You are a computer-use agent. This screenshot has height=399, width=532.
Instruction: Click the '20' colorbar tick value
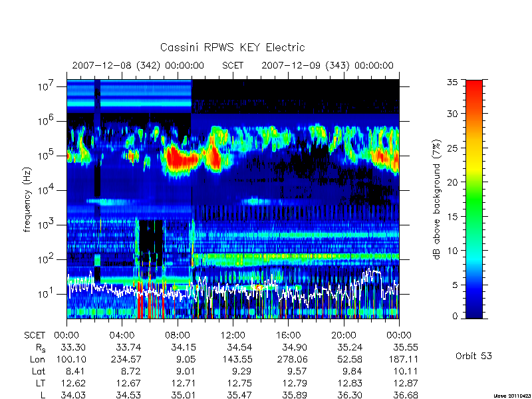coord(452,182)
